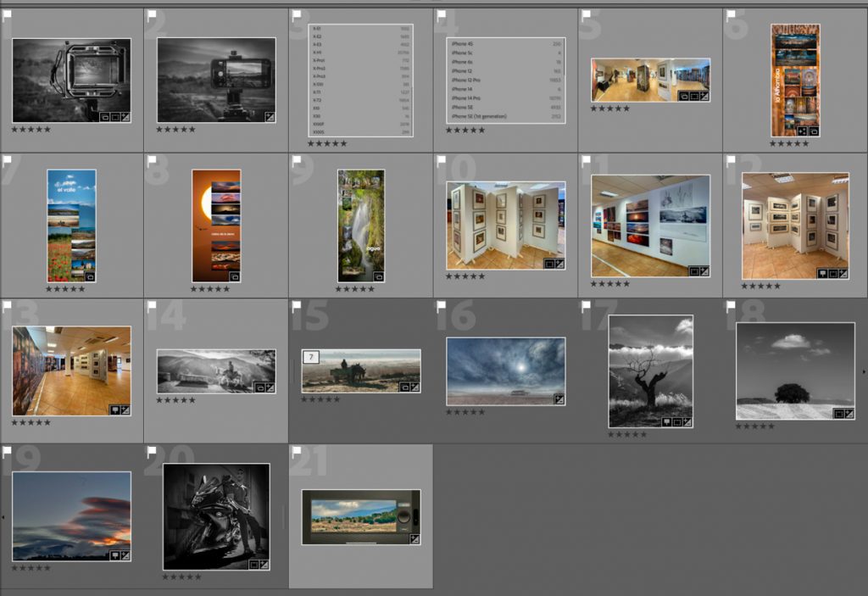Click the crop badge on photo 1

[x=114, y=116]
